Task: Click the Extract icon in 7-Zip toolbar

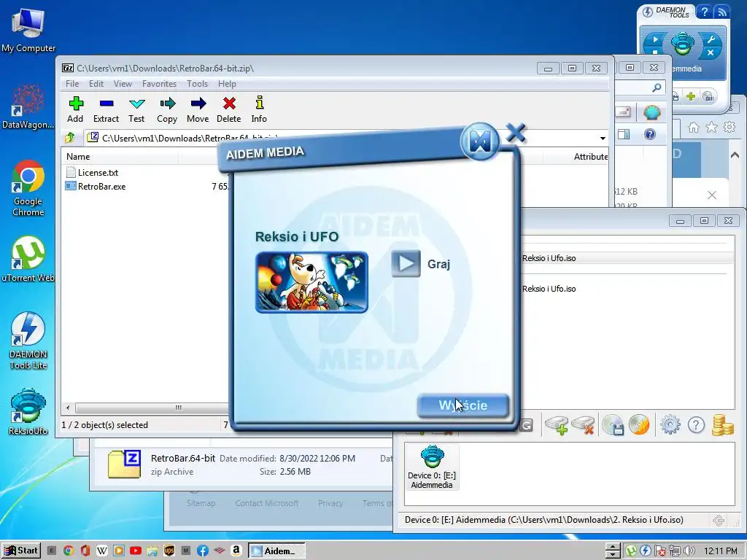Action: pyautogui.click(x=106, y=110)
